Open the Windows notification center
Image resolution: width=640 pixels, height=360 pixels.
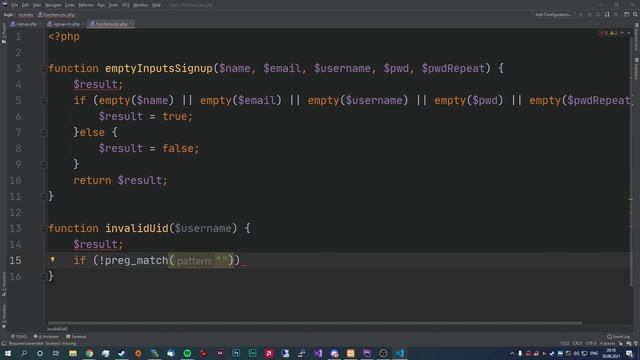[629, 353]
